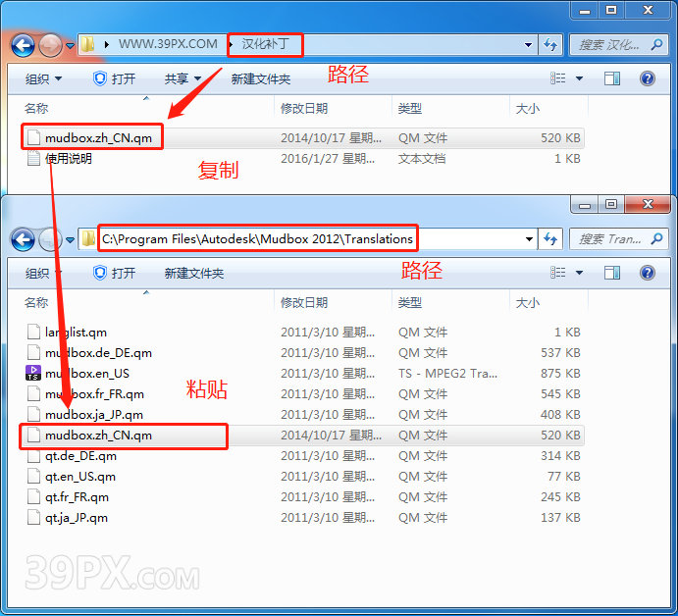Click the langlist.qm file icon
The image size is (678, 616).
[x=33, y=333]
